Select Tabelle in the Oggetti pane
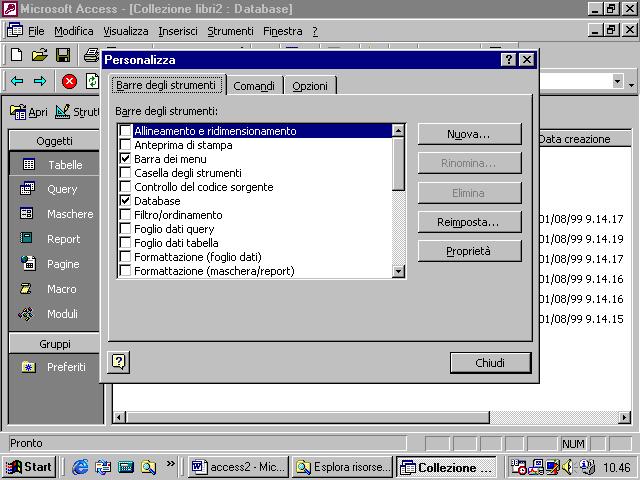 pos(54,164)
